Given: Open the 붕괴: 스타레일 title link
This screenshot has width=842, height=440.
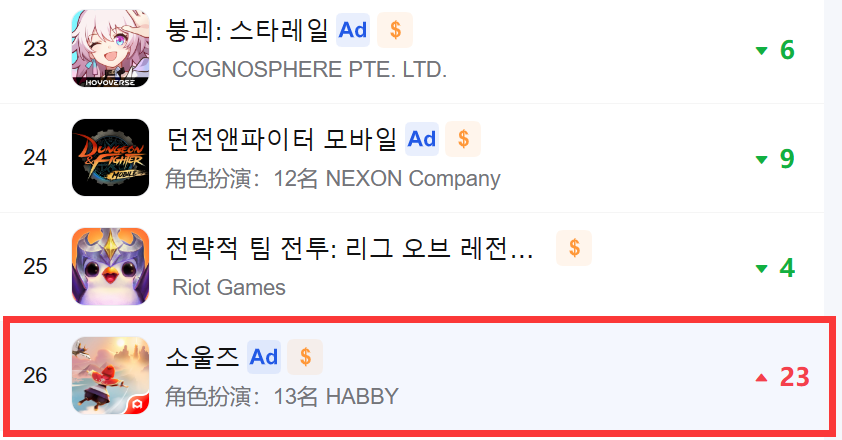Looking at the screenshot, I should (246, 30).
